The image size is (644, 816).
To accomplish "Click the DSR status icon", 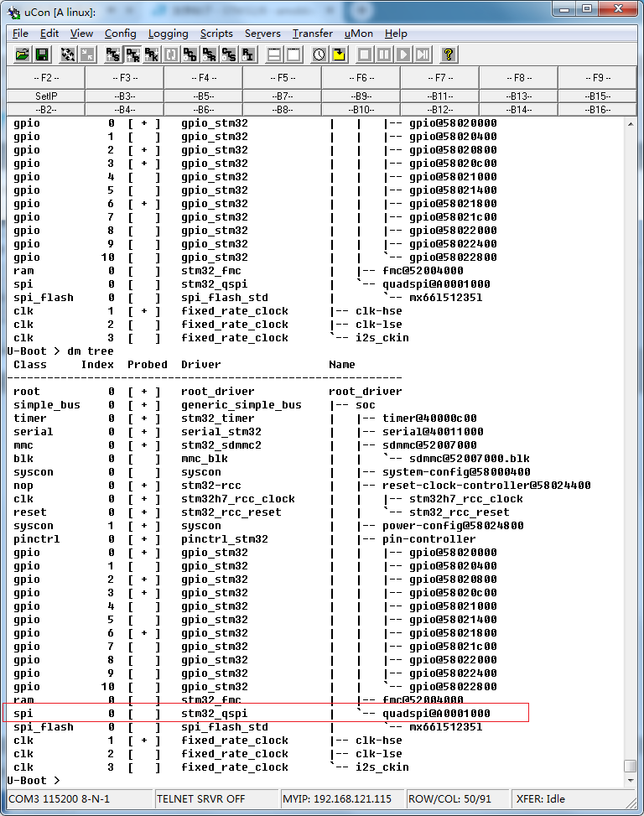I will click(x=209, y=55).
